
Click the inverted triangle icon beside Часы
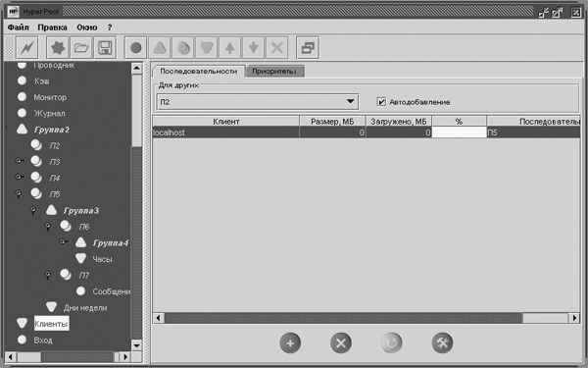[81, 258]
